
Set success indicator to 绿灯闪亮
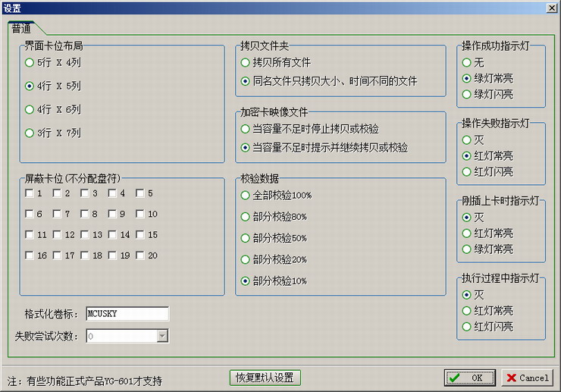click(467, 95)
